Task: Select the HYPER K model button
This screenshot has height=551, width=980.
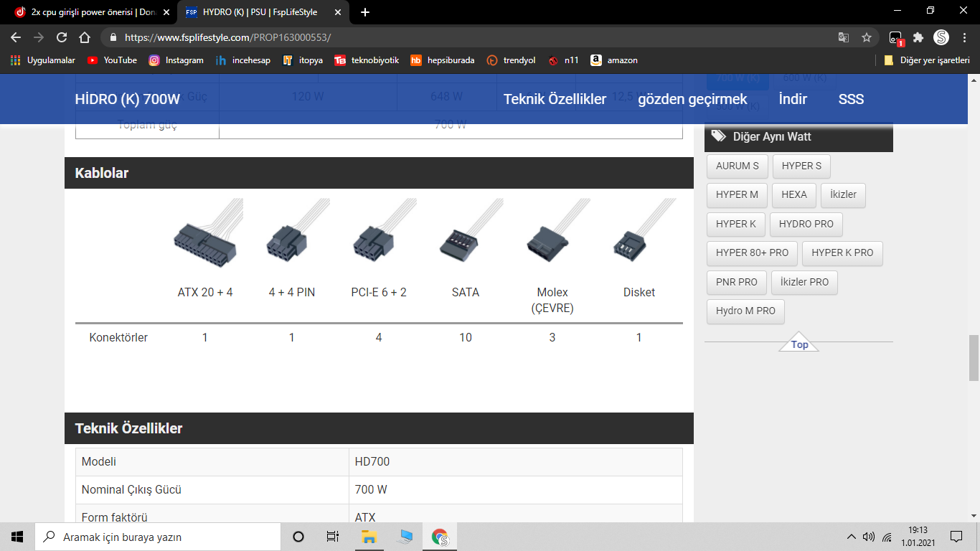Action: pyautogui.click(x=736, y=224)
